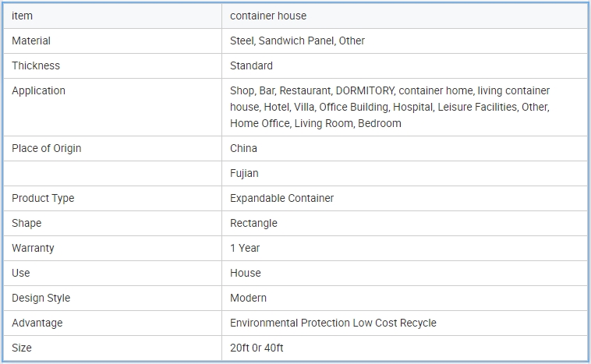Click the 'item' header cell

tap(23, 16)
